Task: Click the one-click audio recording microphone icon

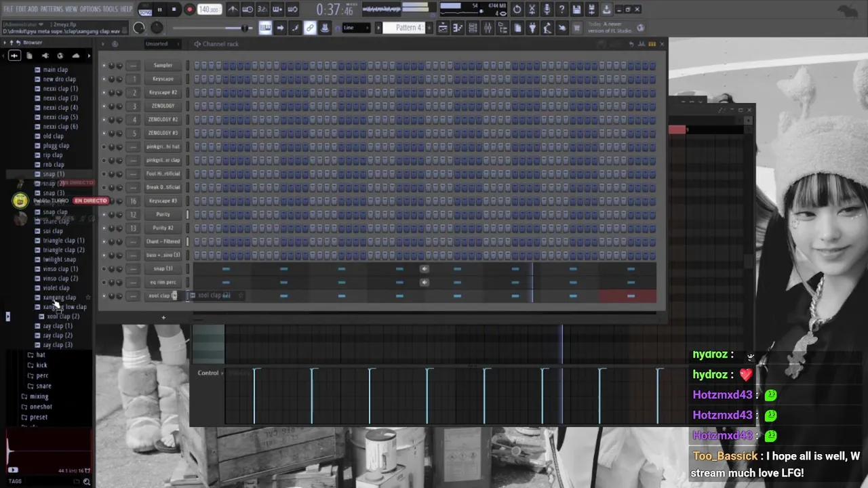Action: (x=547, y=9)
